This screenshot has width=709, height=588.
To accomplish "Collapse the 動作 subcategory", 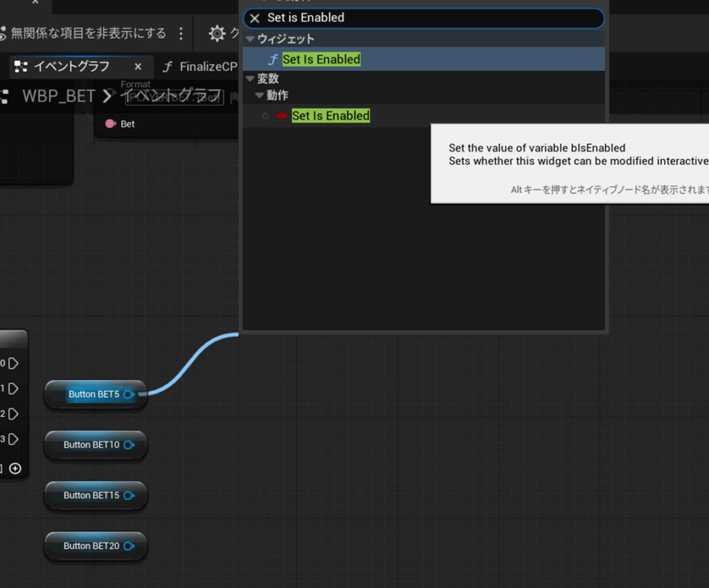I will click(x=260, y=95).
